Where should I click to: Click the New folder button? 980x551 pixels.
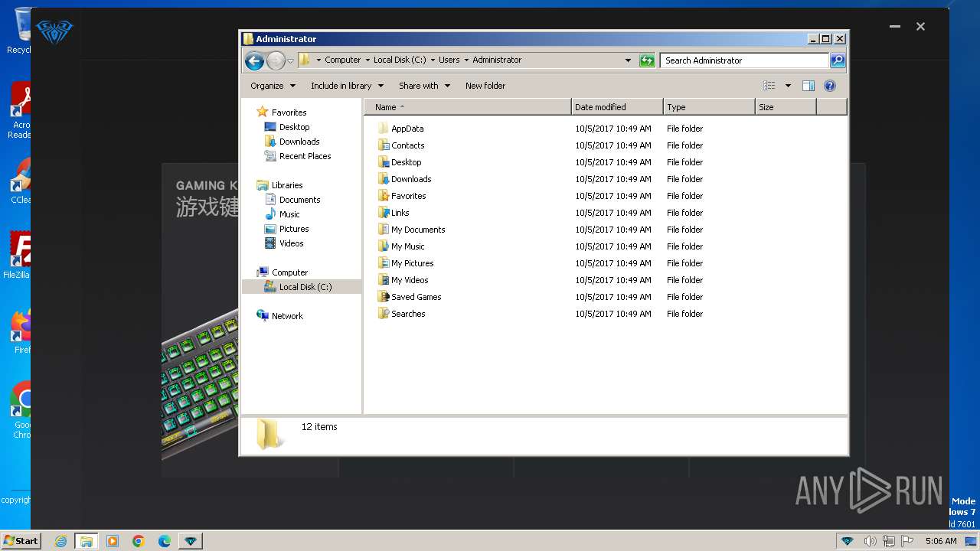pos(485,86)
